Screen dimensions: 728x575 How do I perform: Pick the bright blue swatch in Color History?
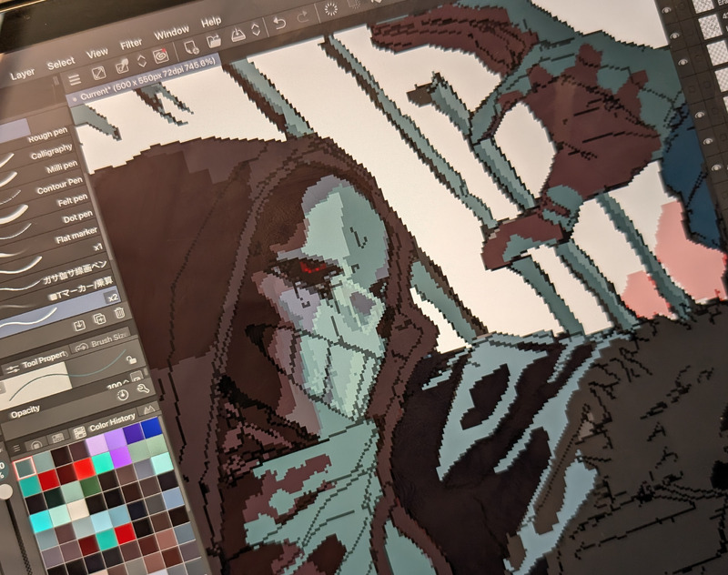(x=152, y=429)
